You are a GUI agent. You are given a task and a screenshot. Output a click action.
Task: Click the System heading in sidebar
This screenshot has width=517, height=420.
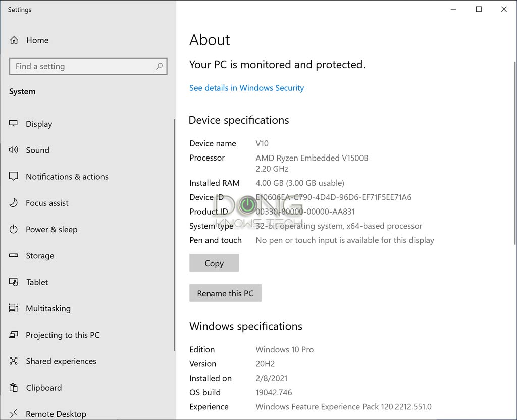22,92
